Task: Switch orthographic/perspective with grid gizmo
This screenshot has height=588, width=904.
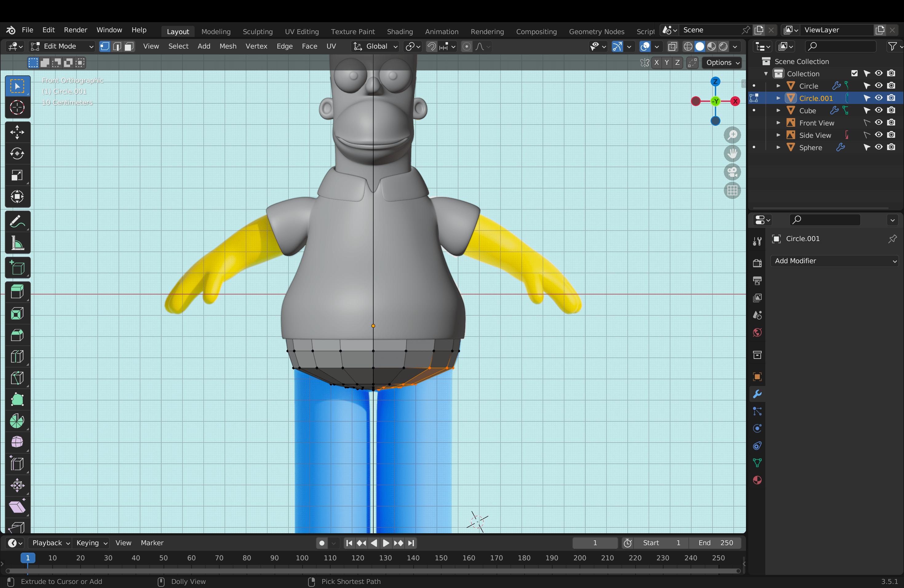Action: (x=732, y=191)
